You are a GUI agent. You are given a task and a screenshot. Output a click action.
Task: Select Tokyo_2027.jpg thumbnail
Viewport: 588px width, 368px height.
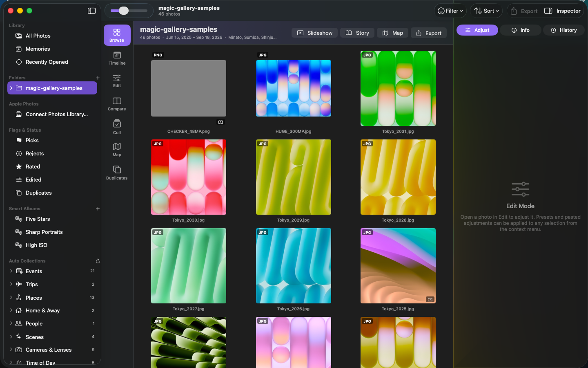pos(189,266)
